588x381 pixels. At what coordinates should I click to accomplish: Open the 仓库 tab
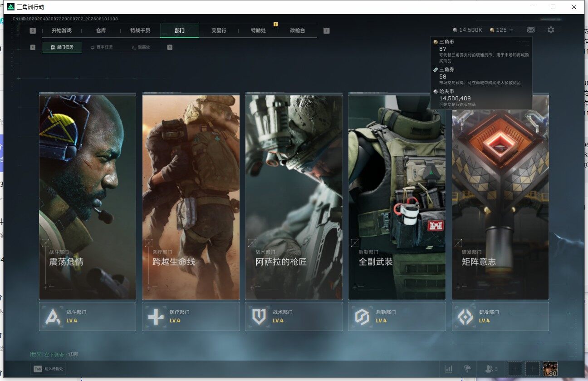101,31
